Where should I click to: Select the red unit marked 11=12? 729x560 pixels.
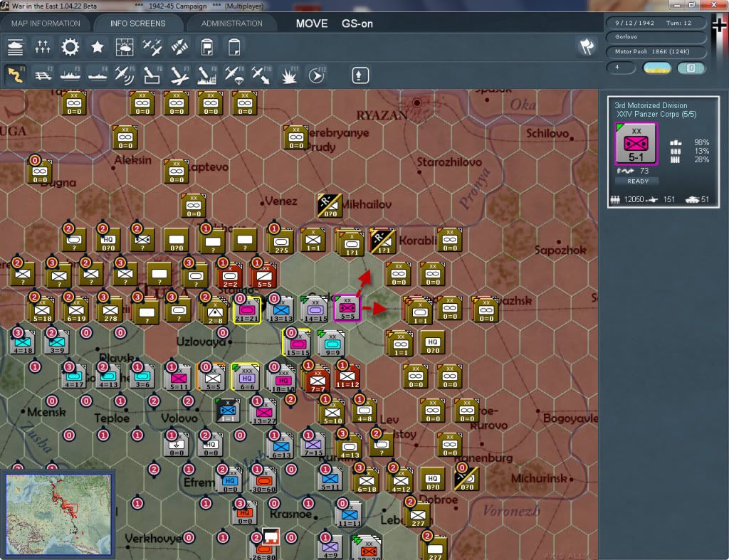point(347,378)
